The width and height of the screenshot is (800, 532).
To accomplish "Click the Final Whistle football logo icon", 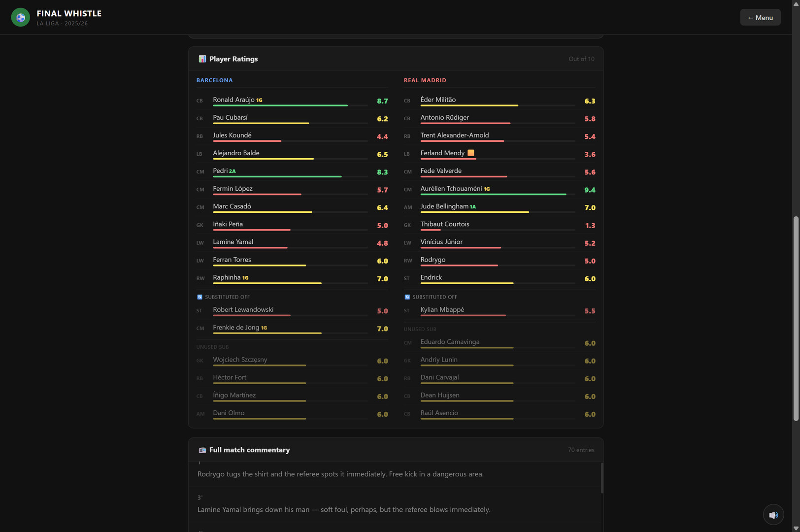I will click(20, 17).
